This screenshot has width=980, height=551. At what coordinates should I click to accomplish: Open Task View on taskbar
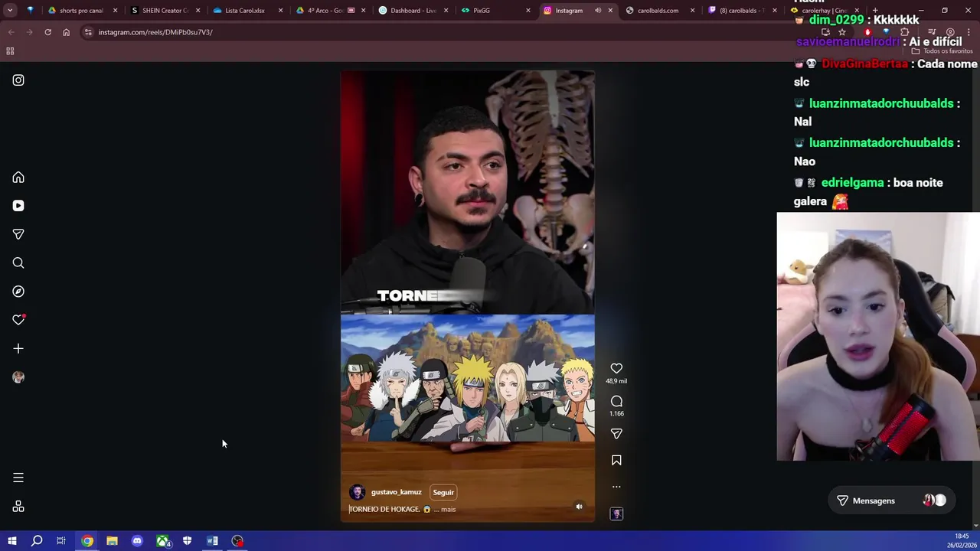pyautogui.click(x=61, y=541)
